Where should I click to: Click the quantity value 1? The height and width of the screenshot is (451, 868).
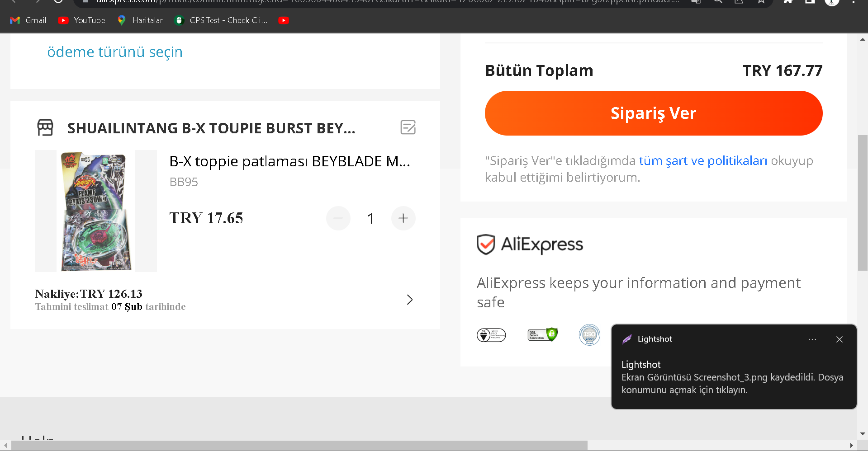click(x=370, y=219)
